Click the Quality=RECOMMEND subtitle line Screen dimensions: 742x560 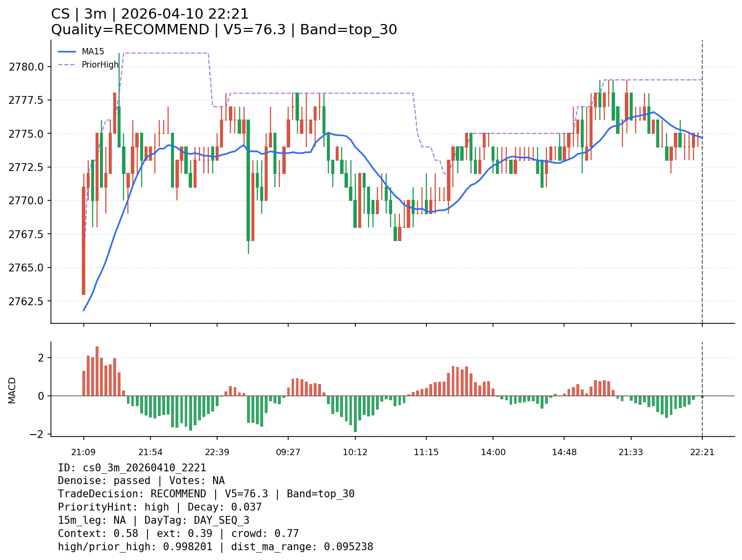[223, 30]
